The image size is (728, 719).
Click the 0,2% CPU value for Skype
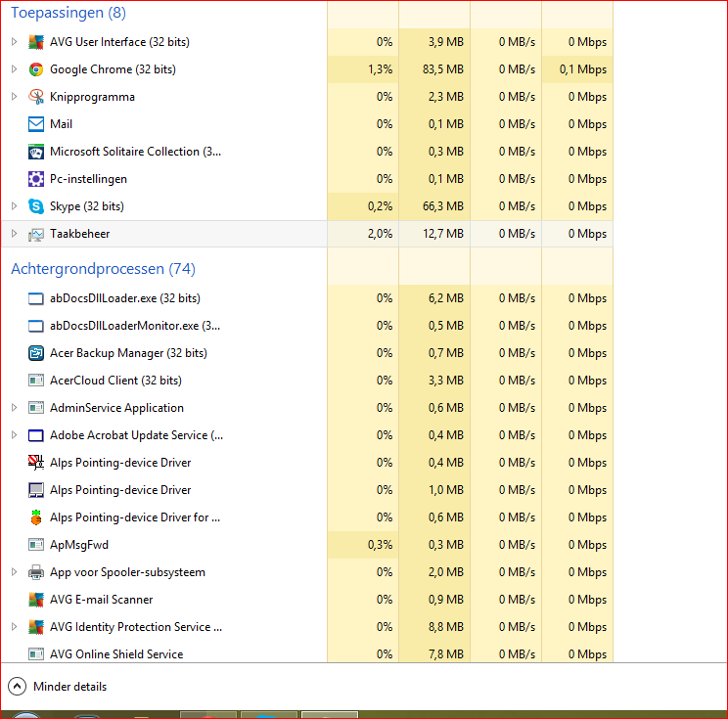click(380, 206)
